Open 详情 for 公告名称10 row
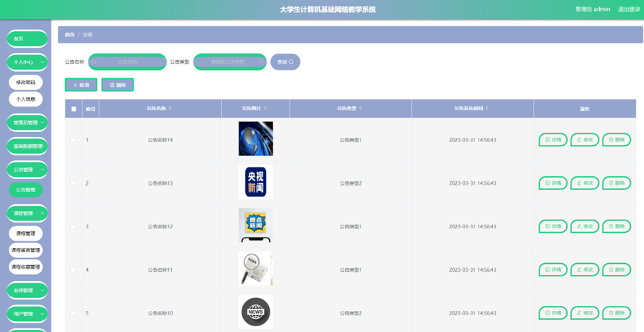 [x=553, y=313]
